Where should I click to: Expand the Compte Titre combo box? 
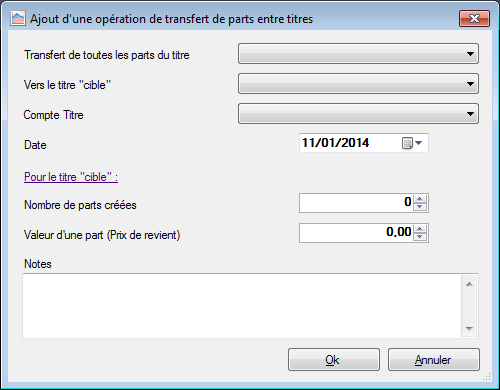click(x=358, y=114)
